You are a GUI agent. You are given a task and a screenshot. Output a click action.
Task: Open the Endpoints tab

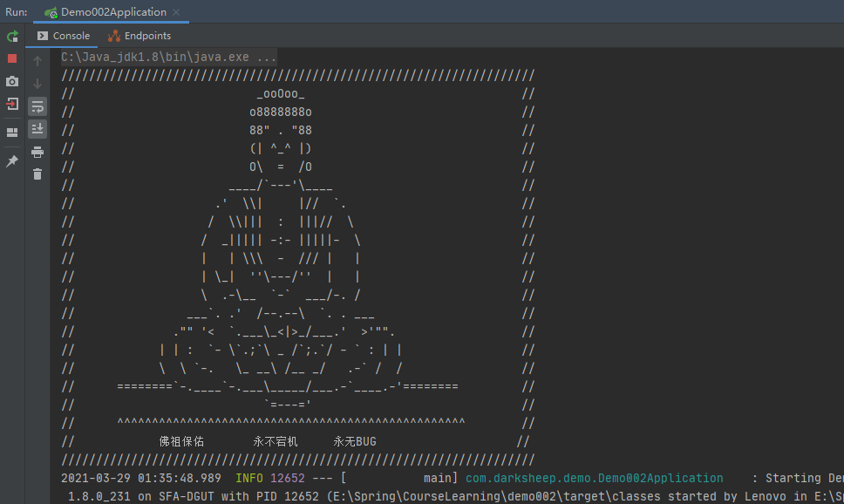point(140,36)
